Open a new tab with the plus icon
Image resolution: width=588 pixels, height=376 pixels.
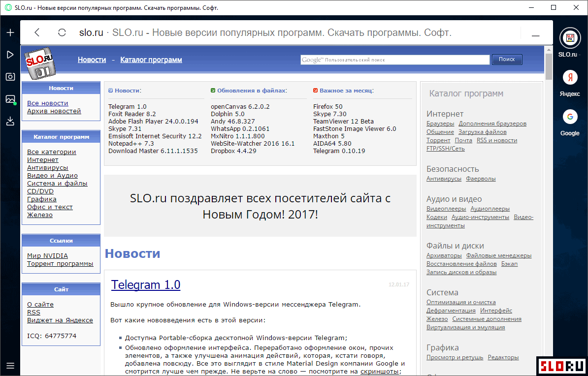point(10,32)
